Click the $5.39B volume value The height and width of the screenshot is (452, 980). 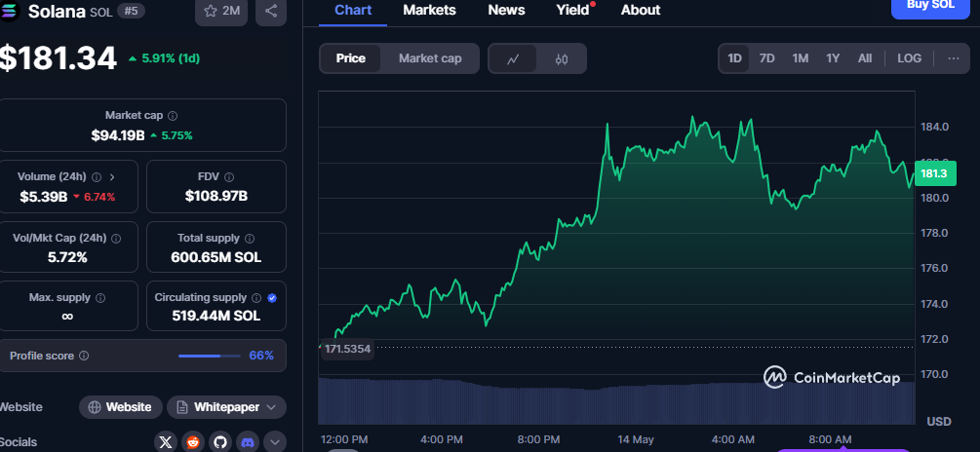click(x=44, y=197)
